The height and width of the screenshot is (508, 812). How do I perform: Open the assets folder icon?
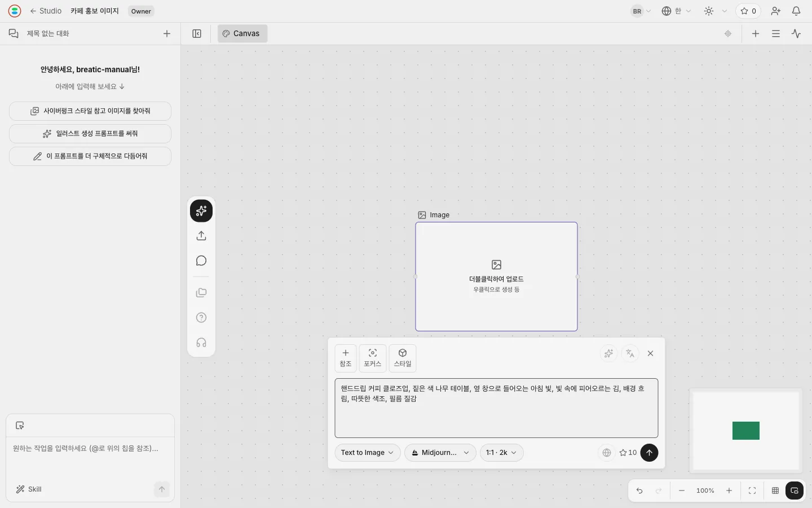(x=201, y=293)
